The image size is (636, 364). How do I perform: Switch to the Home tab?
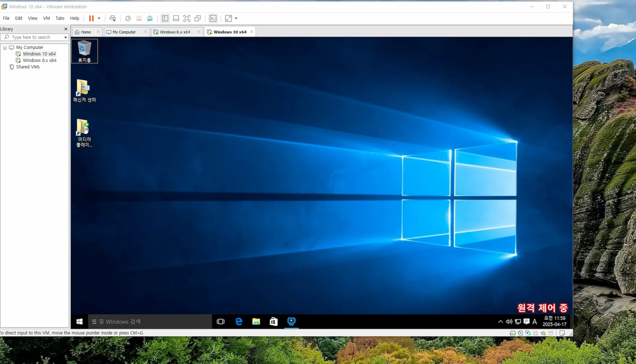tap(85, 32)
